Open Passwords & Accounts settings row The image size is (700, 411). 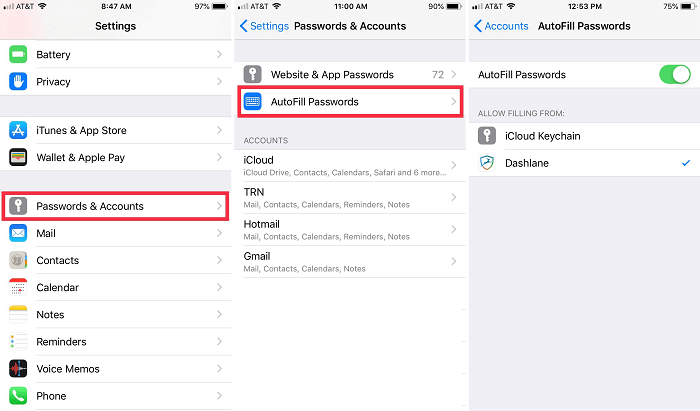[x=116, y=206]
